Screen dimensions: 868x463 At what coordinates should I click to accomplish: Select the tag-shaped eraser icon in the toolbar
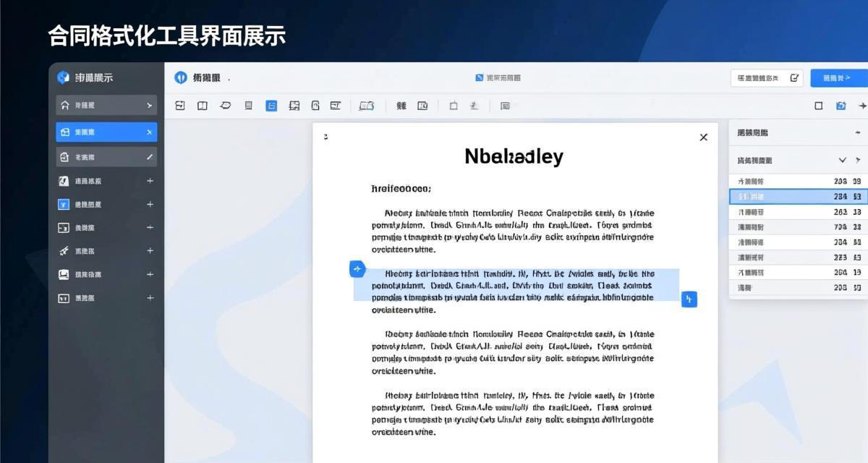pos(225,106)
